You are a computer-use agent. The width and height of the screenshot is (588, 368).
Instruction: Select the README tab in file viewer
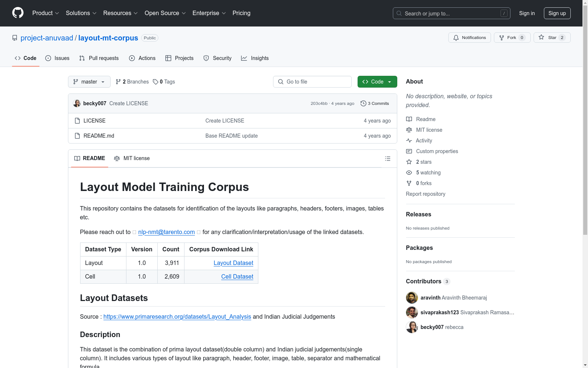pos(90,158)
